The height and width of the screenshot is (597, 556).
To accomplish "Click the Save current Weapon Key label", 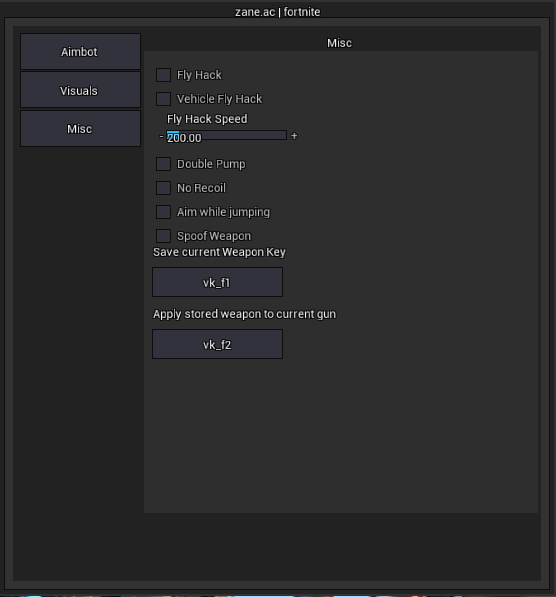I will coord(219,252).
